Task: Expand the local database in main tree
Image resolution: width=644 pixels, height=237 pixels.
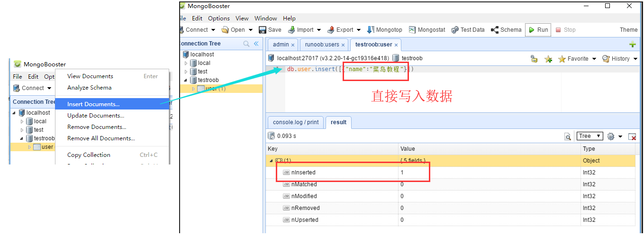Action: point(186,63)
